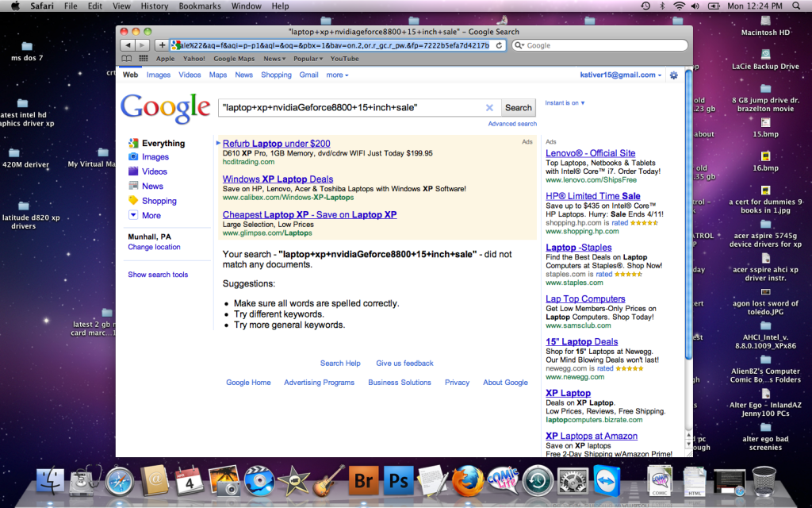The image size is (812, 508).
Task: Open the History menu
Action: tap(155, 6)
